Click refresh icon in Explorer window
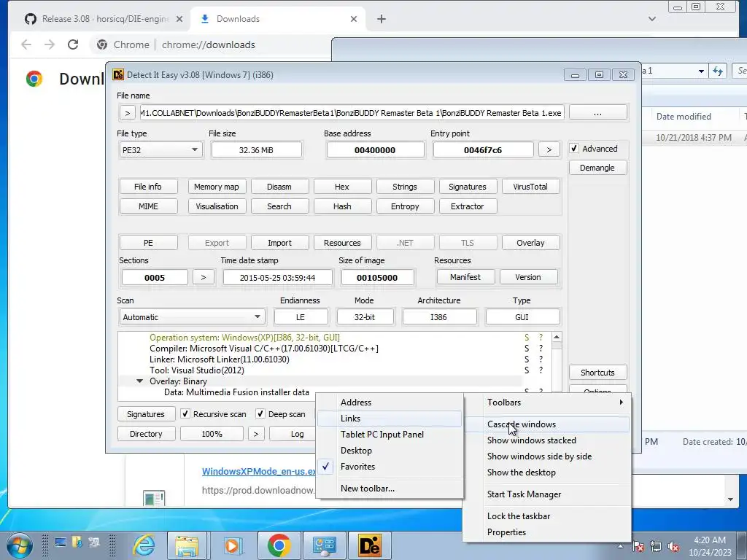 (x=718, y=71)
